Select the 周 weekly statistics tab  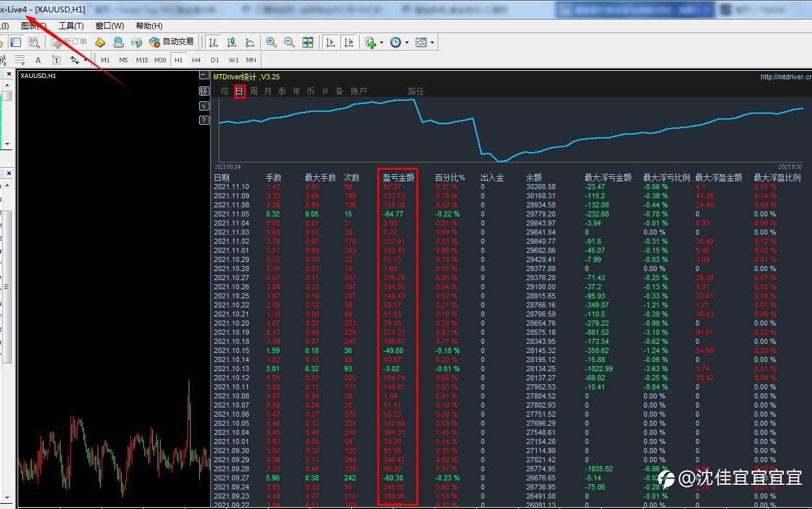coord(254,92)
